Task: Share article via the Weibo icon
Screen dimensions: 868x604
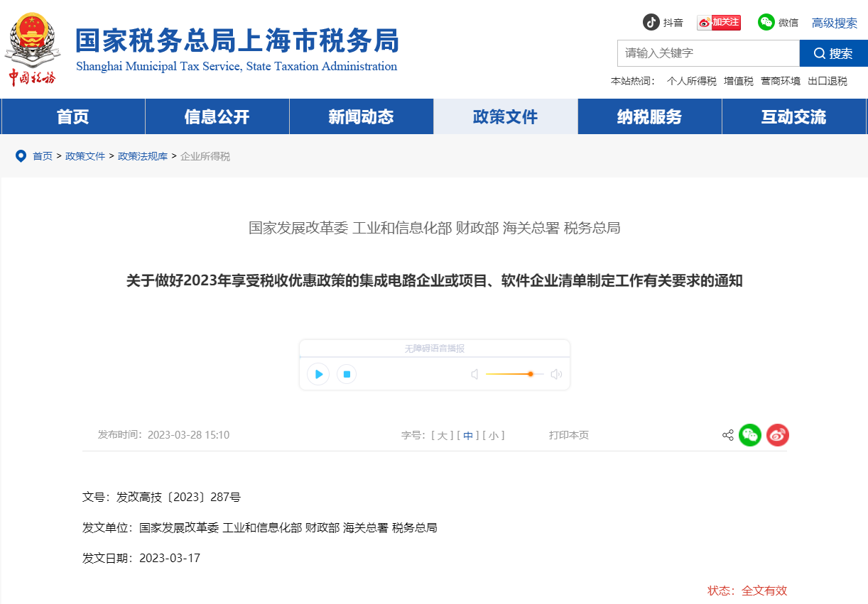Action: click(x=777, y=435)
